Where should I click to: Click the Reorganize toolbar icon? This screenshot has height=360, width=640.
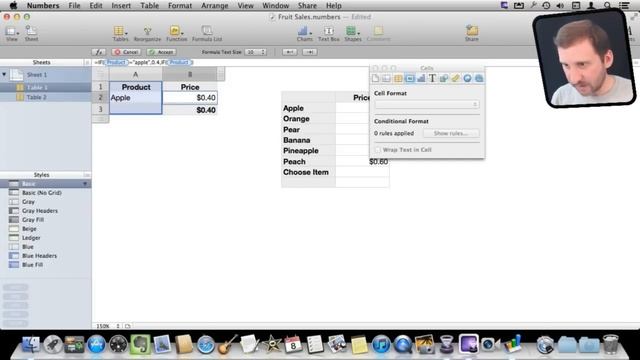[x=147, y=33]
